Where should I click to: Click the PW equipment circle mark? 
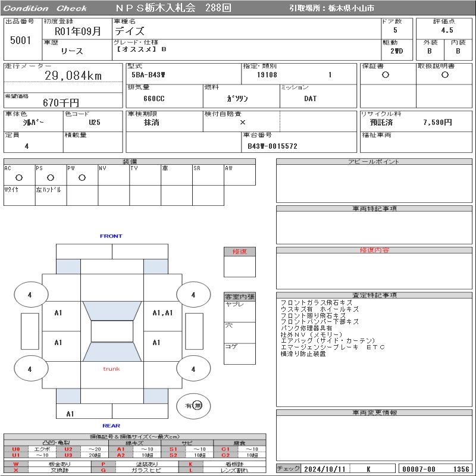click(x=82, y=177)
